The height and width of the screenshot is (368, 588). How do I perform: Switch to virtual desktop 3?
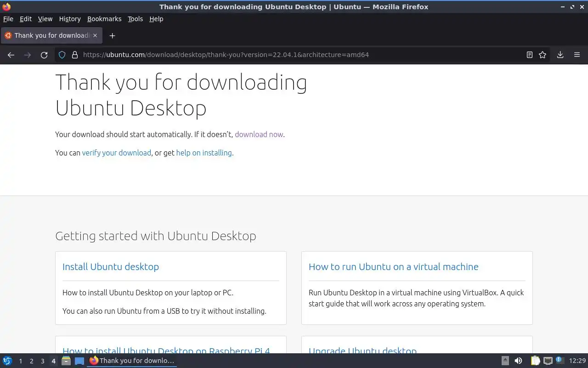pyautogui.click(x=42, y=361)
